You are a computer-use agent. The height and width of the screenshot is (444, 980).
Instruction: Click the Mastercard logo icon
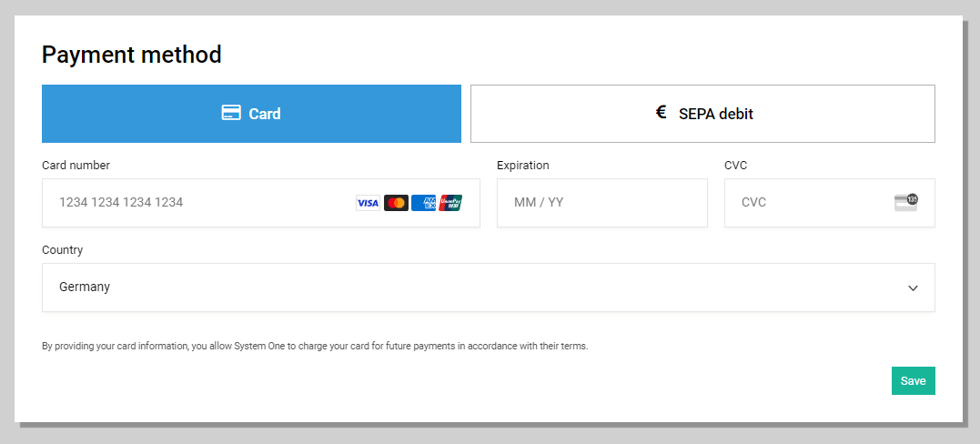tap(396, 203)
